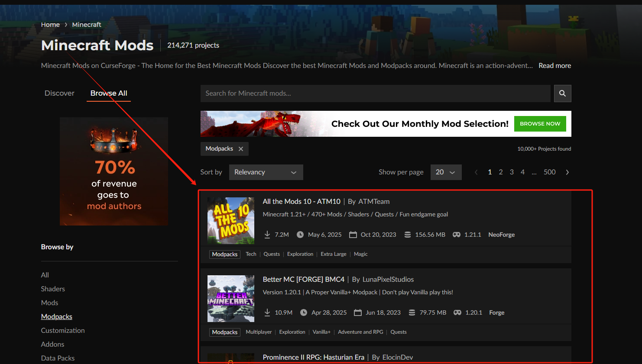This screenshot has height=364, width=642.
Task: Open Prominence II RPG: Hasturian Era project
Action: pyautogui.click(x=314, y=357)
